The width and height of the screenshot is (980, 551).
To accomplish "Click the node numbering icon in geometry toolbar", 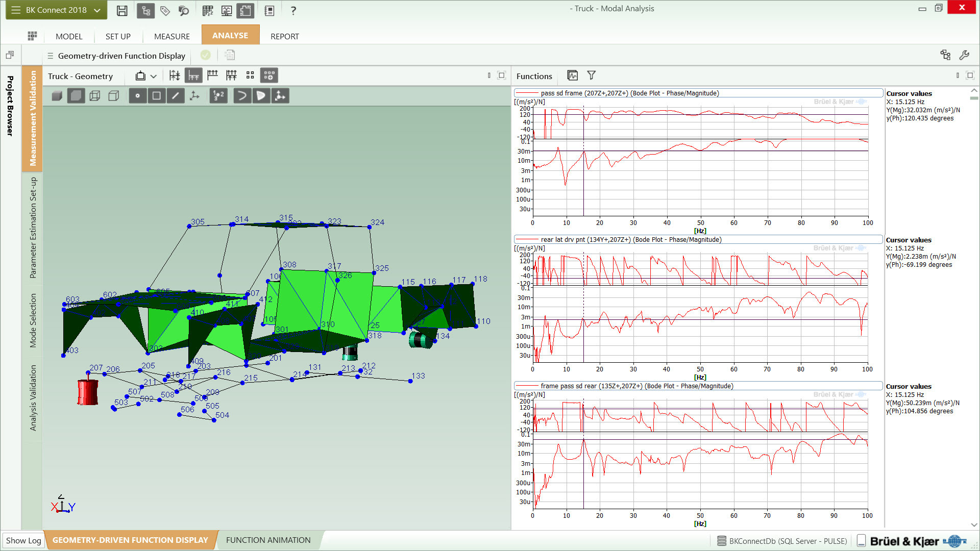I will pos(218,95).
